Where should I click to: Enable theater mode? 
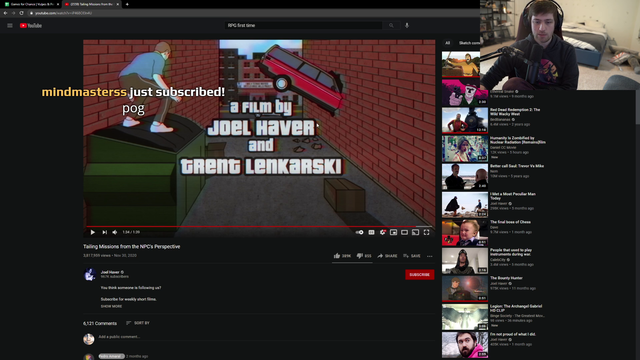click(404, 232)
